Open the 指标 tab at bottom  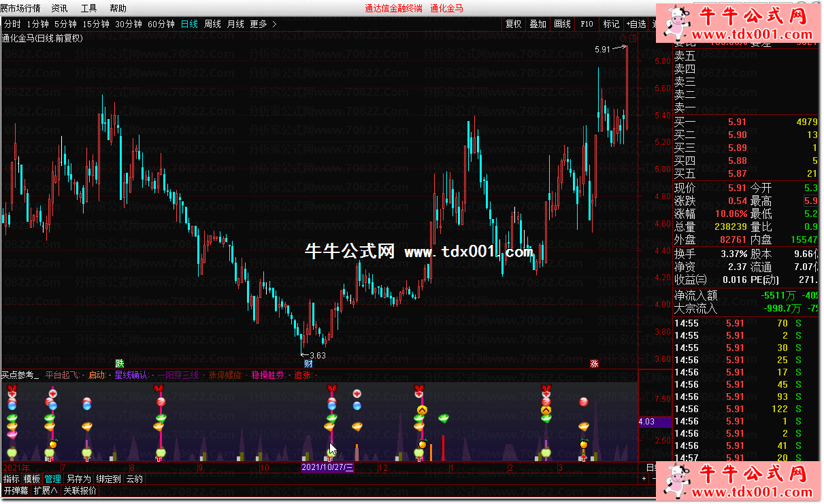11,479
